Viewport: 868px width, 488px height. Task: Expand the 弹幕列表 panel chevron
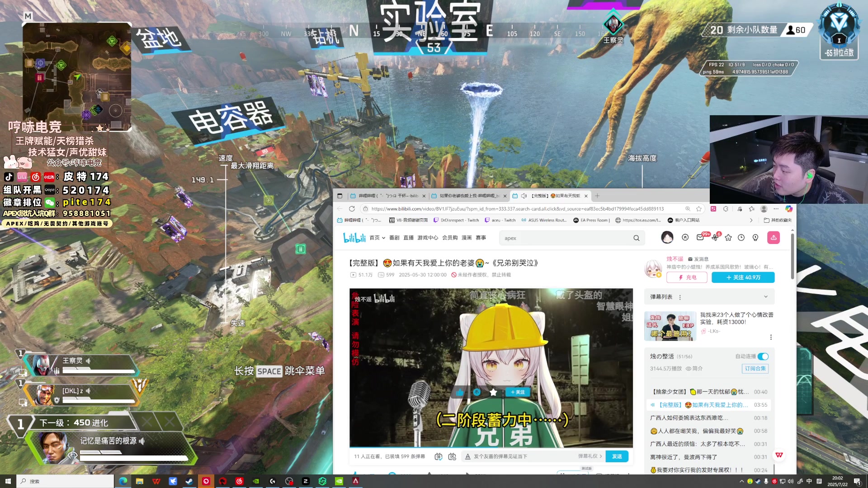pyautogui.click(x=765, y=297)
